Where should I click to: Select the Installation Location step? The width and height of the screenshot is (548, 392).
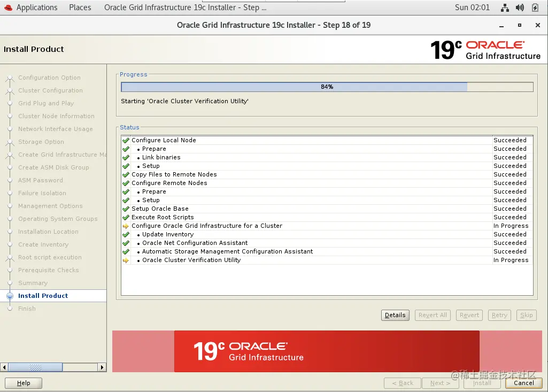click(48, 232)
